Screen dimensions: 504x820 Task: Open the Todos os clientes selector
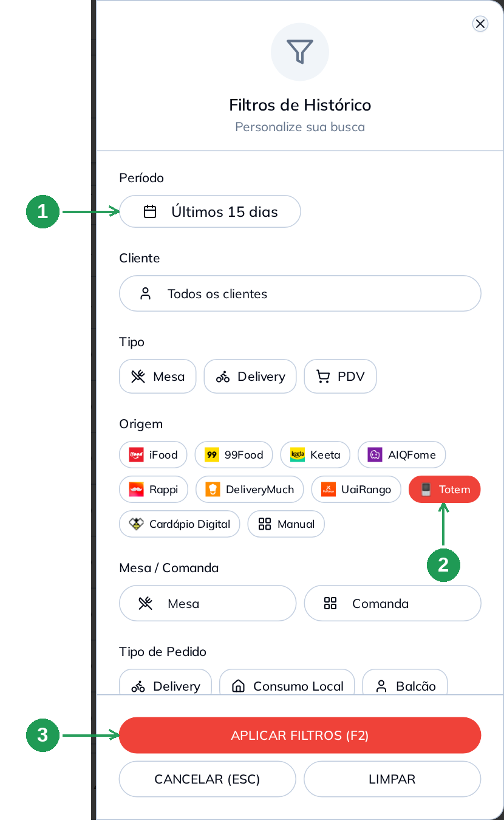(x=300, y=294)
